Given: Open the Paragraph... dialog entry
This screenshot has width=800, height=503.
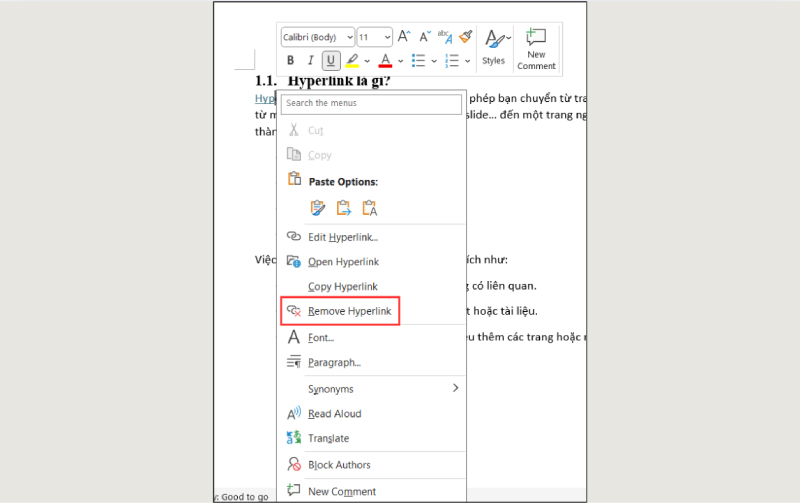Looking at the screenshot, I should pos(371,363).
